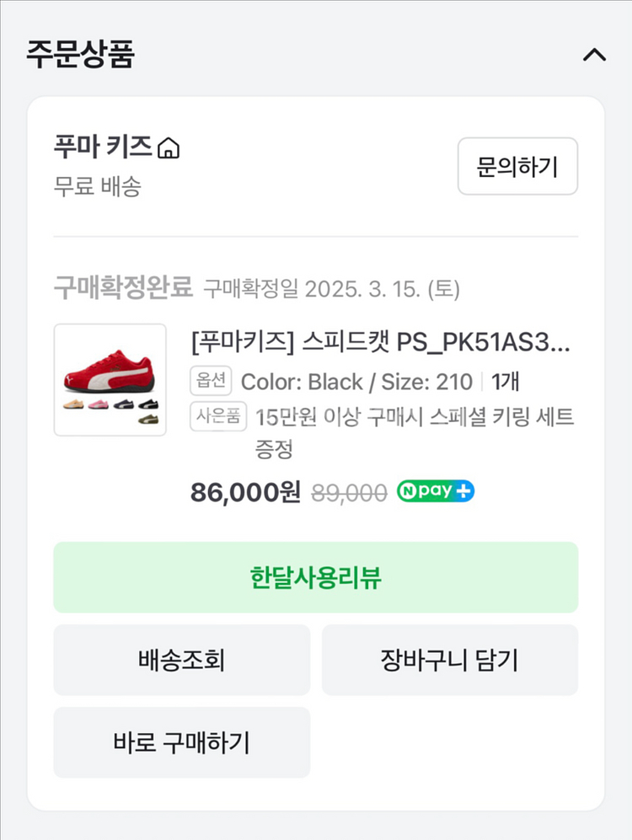The image size is (632, 840).
Task: Collapse the 주문상품 section with the chevron
Action: (x=594, y=56)
